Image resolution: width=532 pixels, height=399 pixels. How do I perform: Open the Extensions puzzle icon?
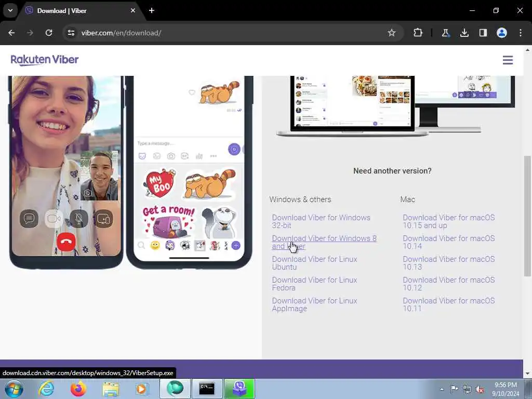tap(418, 33)
